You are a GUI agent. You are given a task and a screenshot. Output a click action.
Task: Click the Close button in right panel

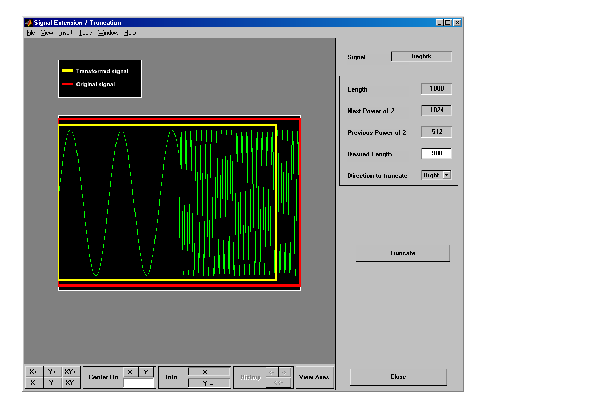[398, 377]
